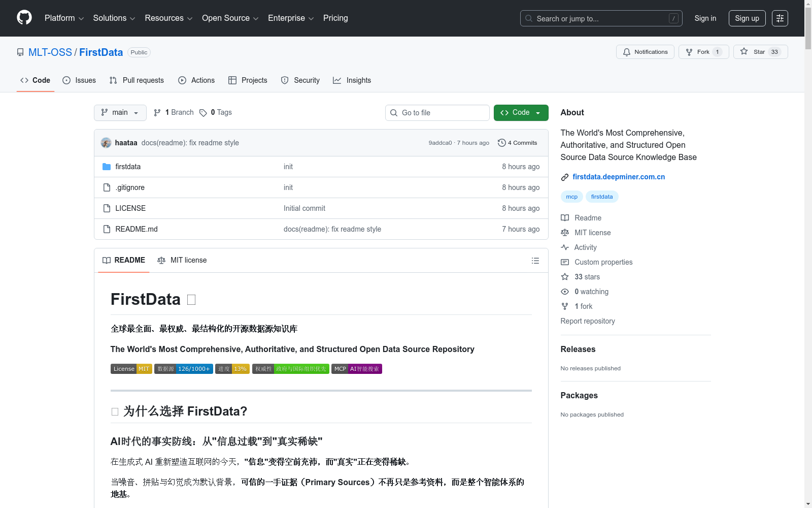Image resolution: width=812 pixels, height=508 pixels.
Task: Click the repository icon before MLT-OSS
Action: click(x=20, y=52)
